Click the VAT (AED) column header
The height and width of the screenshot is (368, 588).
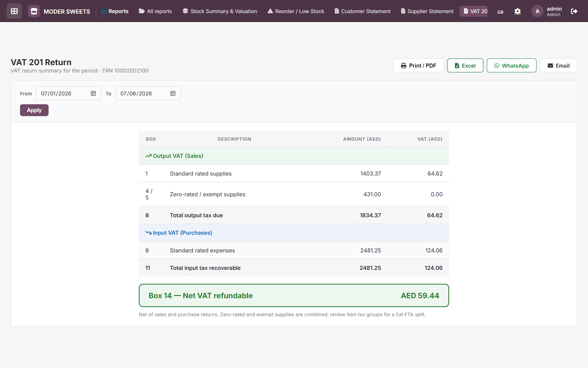pos(430,139)
